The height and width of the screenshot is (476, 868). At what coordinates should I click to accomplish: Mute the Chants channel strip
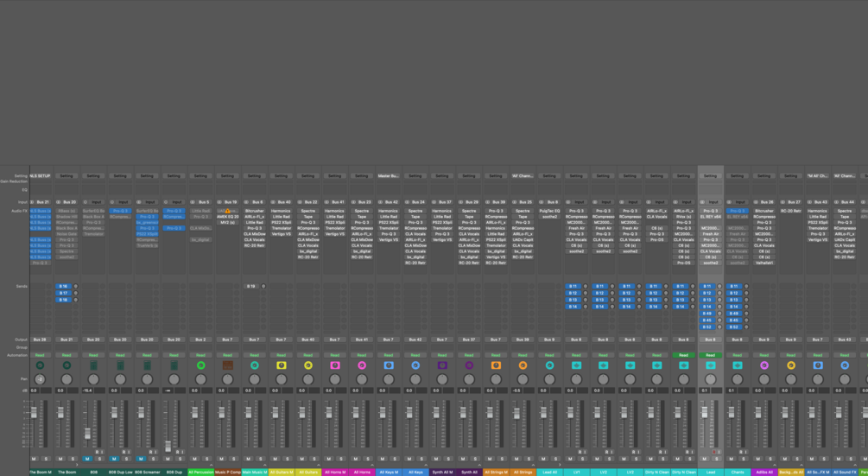tap(732, 459)
